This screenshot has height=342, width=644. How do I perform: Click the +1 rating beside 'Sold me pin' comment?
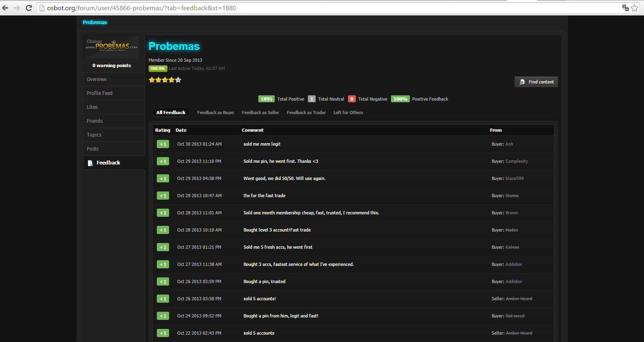(x=163, y=161)
